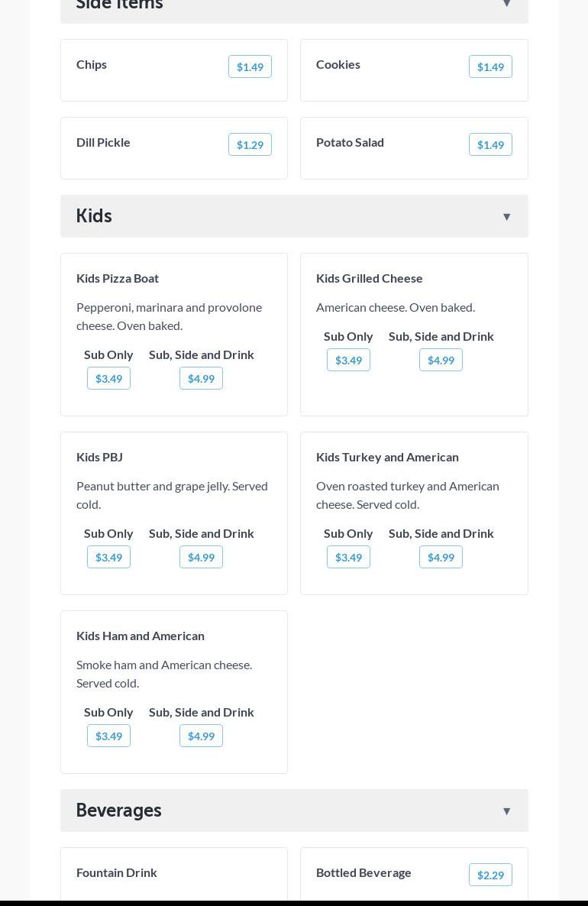Screen dimensions: 588x906
Task: Select the Cookies $1.49 price button
Action: click(490, 67)
